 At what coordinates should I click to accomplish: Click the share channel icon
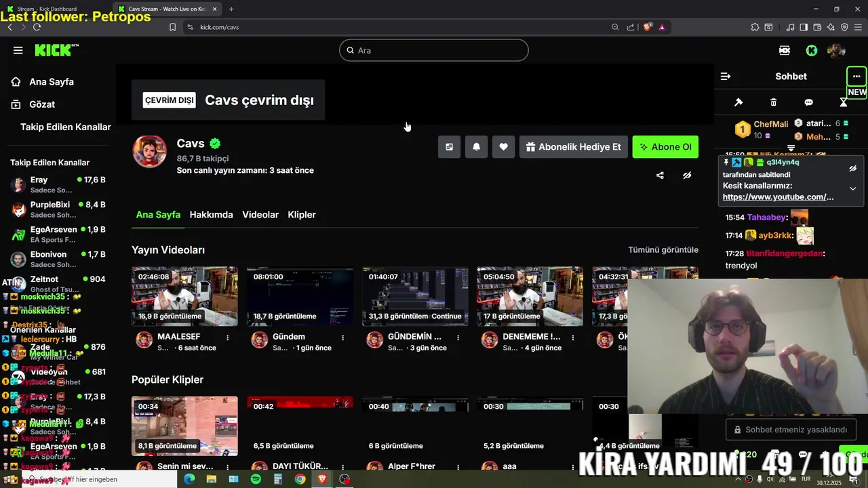(x=660, y=176)
